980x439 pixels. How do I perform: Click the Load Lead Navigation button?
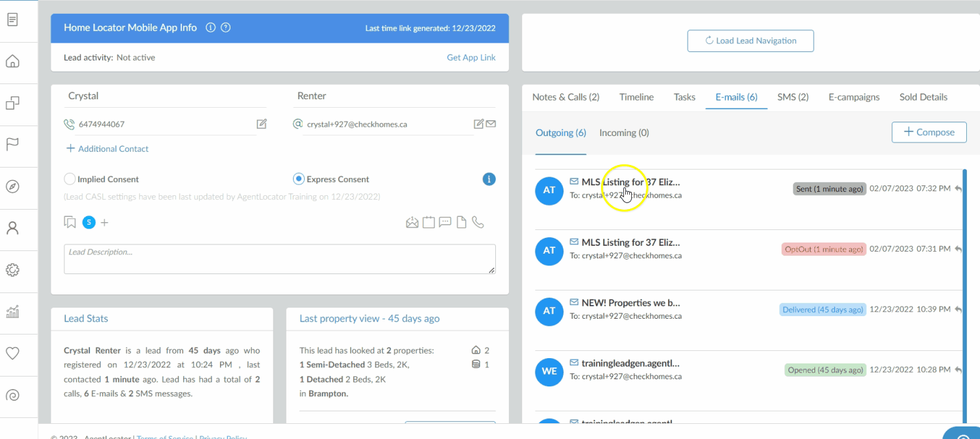[x=751, y=41]
